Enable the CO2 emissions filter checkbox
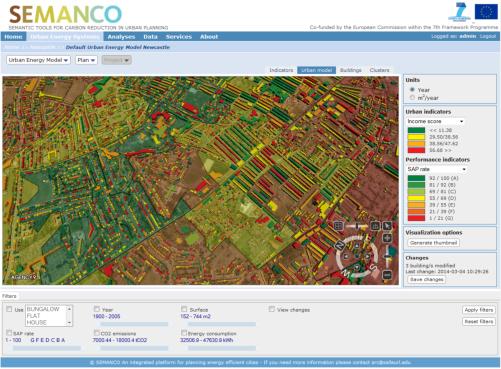 point(96,333)
